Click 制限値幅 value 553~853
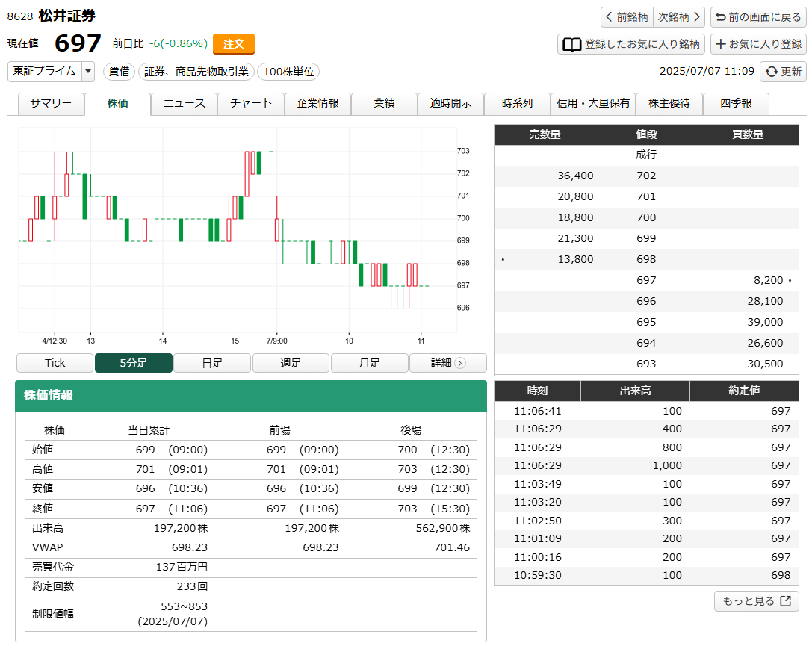The width and height of the screenshot is (812, 652). point(184,606)
